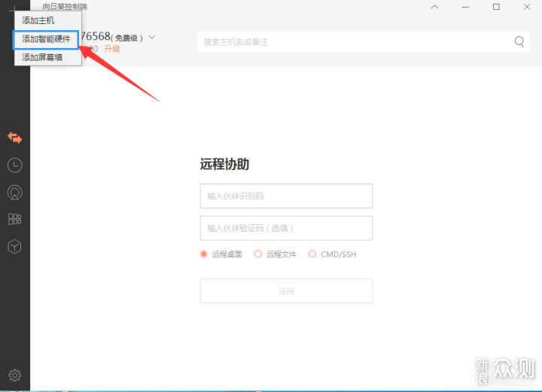
Task: Open the cube box icon in sidebar
Action: click(x=14, y=247)
